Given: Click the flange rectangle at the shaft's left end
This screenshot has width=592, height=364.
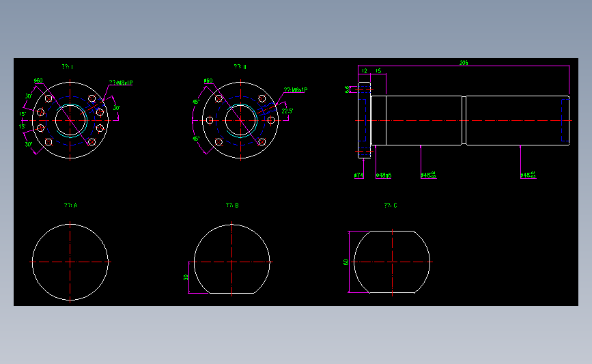Looking at the screenshot, I should [x=365, y=120].
